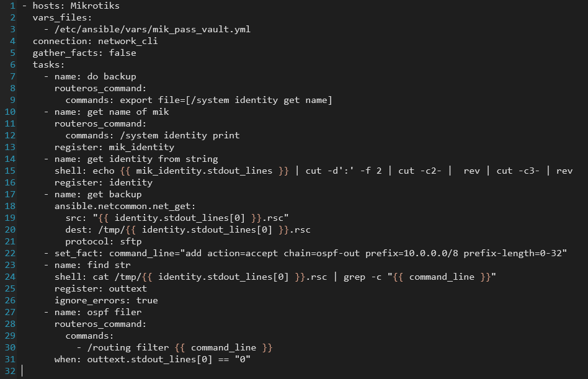Click ignore_errors true value

click(x=147, y=300)
